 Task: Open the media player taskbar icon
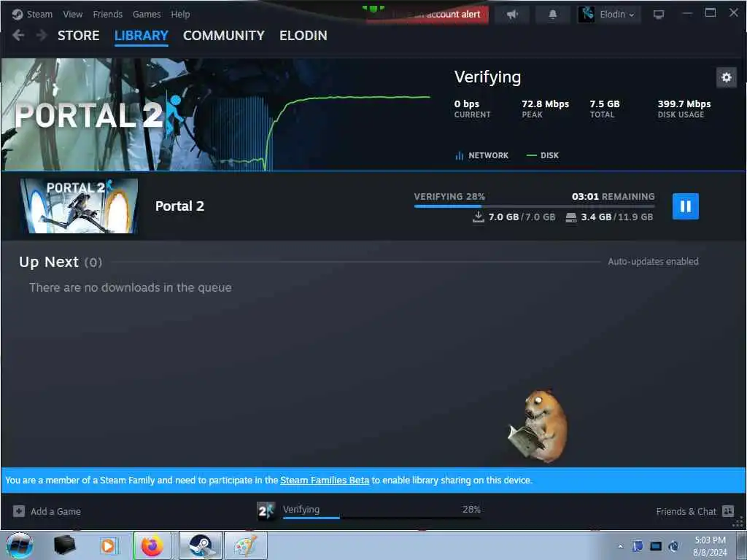coord(109,545)
